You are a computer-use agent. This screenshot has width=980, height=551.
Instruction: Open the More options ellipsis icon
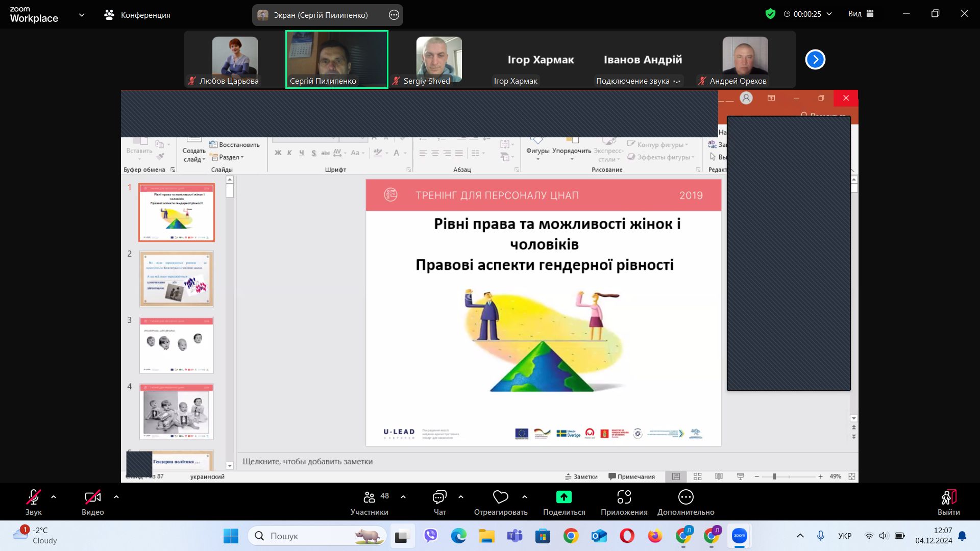pos(685,497)
